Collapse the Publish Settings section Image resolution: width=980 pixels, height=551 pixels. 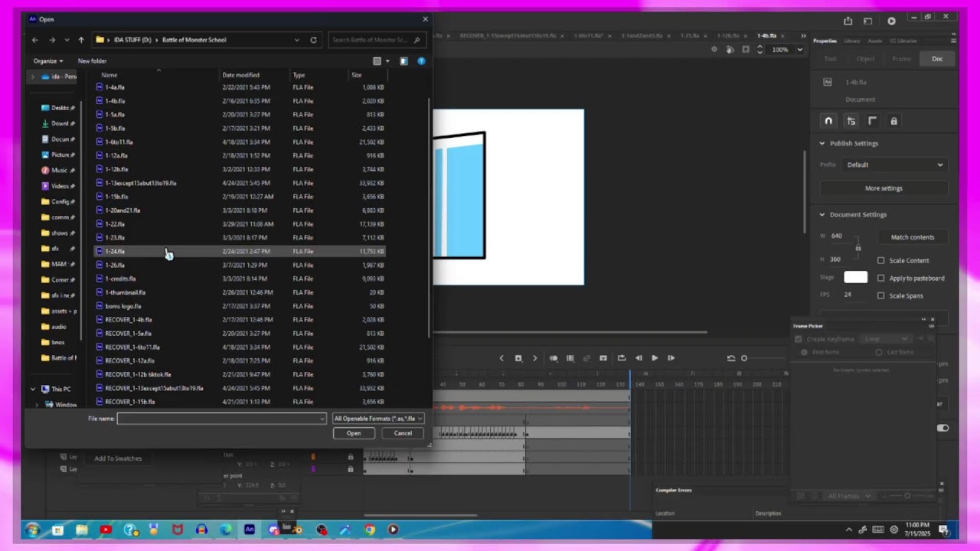click(822, 143)
